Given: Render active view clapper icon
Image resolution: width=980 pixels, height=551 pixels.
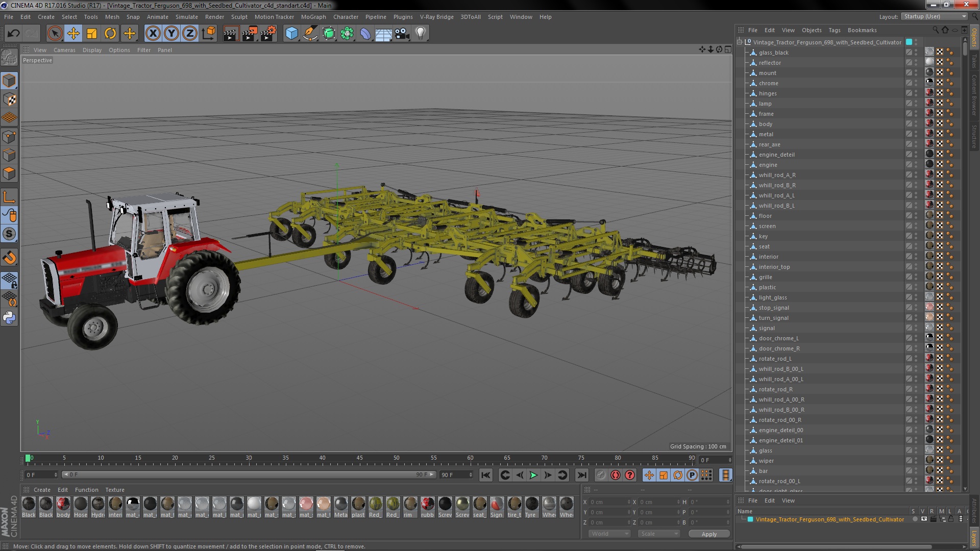Looking at the screenshot, I should (x=231, y=34).
